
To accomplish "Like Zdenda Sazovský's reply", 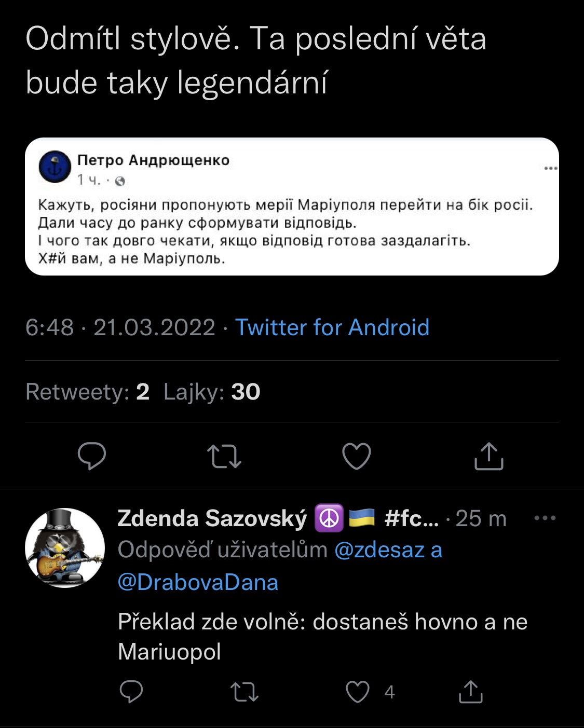I will coord(358,692).
